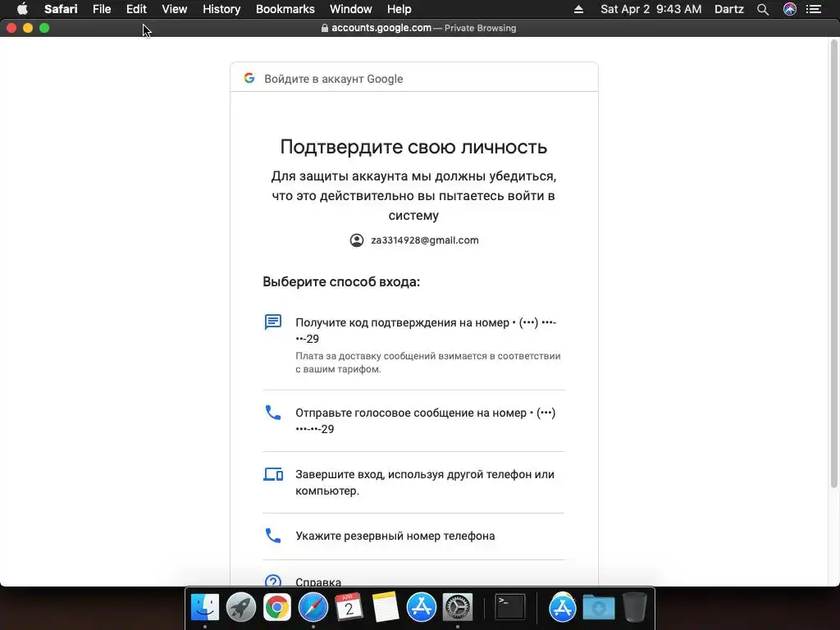
Task: Open the Trash in the Dock
Action: (x=634, y=608)
